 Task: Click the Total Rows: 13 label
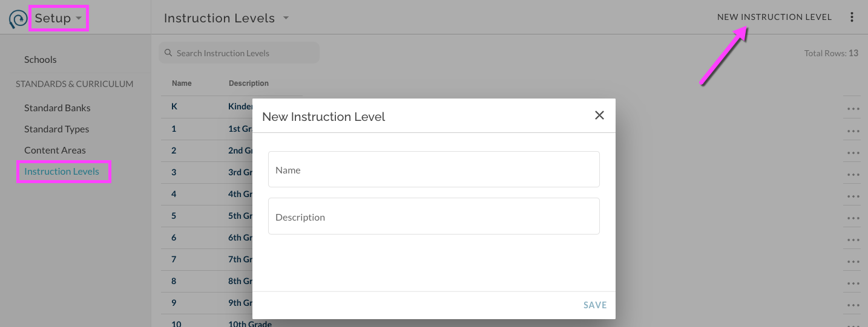(x=831, y=53)
